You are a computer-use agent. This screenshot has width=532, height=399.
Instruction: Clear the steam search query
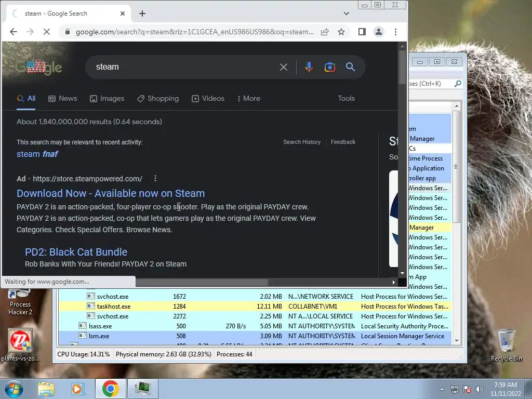coord(283,67)
